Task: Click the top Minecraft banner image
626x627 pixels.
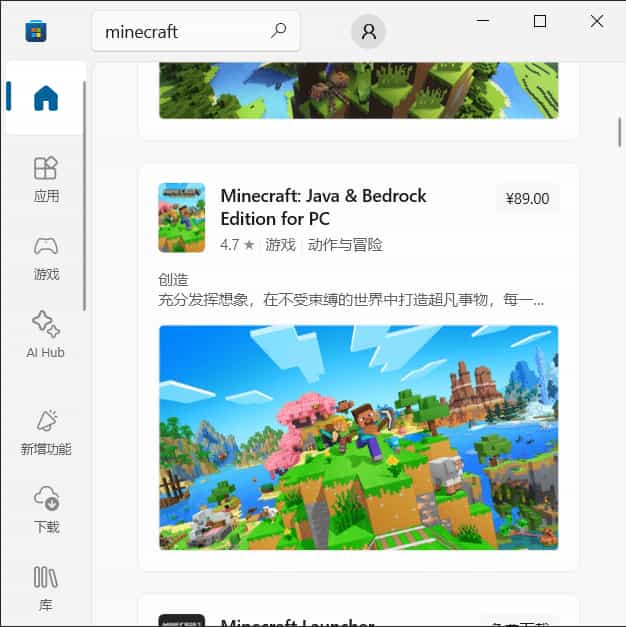Action: [358, 90]
